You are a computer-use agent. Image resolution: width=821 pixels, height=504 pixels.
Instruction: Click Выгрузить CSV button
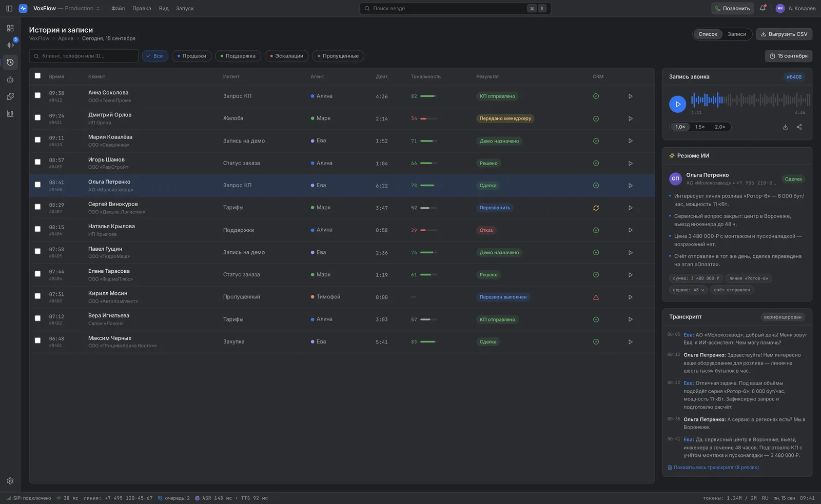(784, 34)
